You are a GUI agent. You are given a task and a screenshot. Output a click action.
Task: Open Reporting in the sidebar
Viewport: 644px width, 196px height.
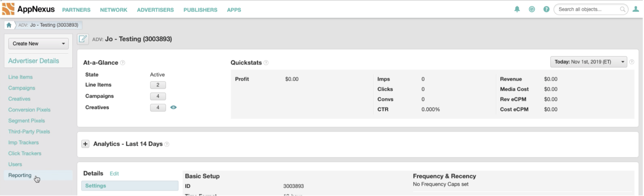pos(20,176)
